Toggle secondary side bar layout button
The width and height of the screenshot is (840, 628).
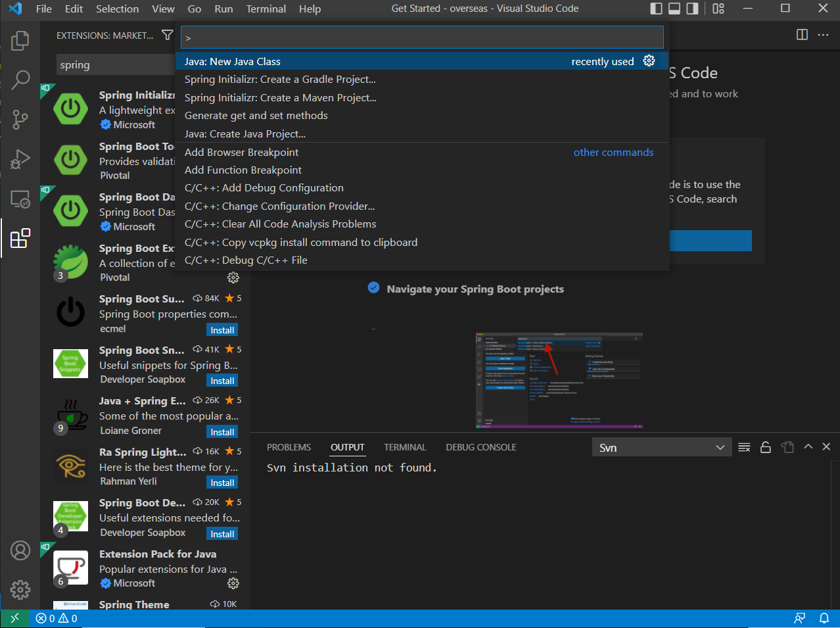692,9
